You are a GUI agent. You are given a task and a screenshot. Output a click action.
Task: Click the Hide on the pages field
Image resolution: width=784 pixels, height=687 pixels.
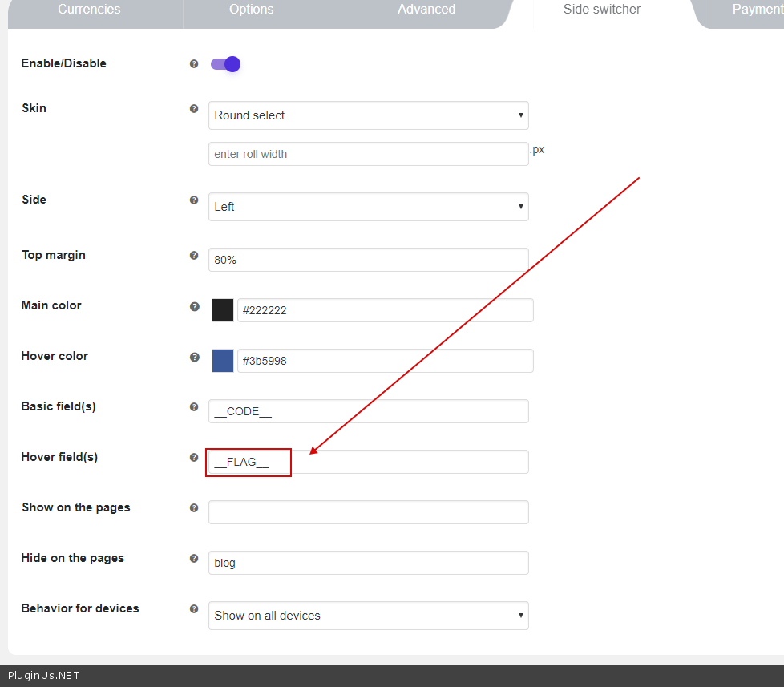[368, 563]
